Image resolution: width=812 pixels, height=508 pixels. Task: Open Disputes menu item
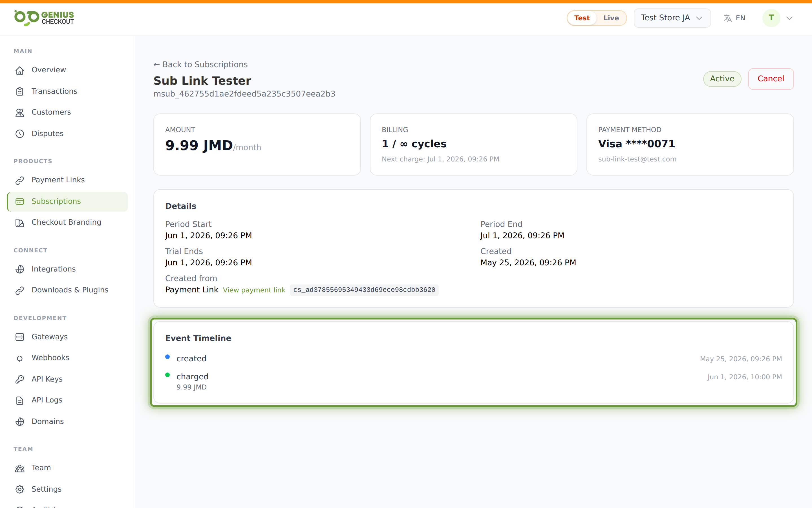click(67, 134)
